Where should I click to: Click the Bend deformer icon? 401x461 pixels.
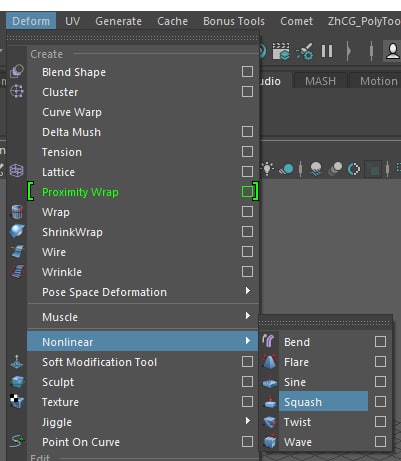pyautogui.click(x=269, y=341)
